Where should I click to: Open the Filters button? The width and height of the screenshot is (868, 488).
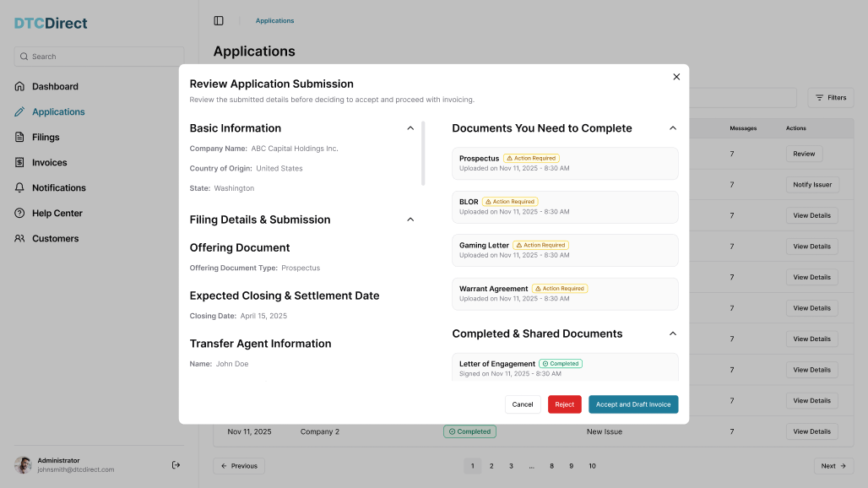[x=831, y=97]
